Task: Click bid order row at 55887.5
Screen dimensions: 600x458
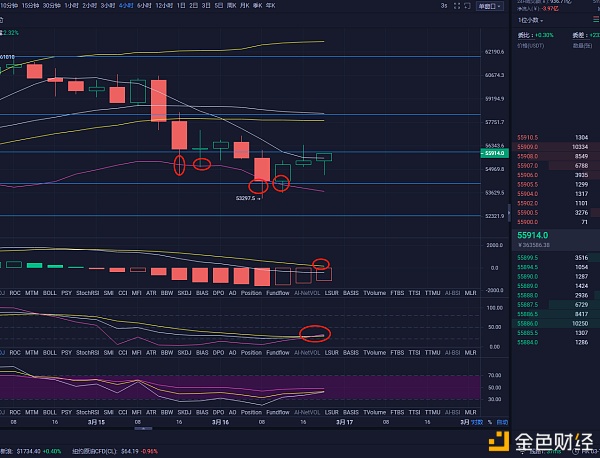Action: click(x=556, y=305)
